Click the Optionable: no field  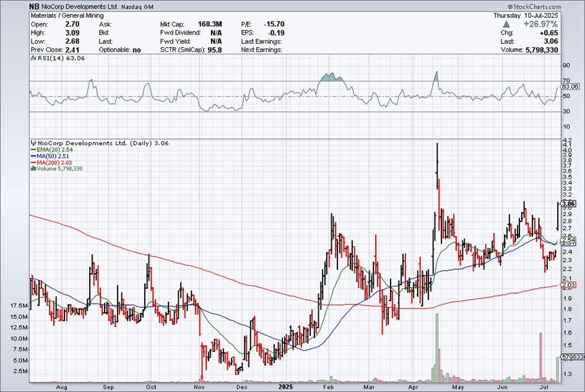click(119, 50)
